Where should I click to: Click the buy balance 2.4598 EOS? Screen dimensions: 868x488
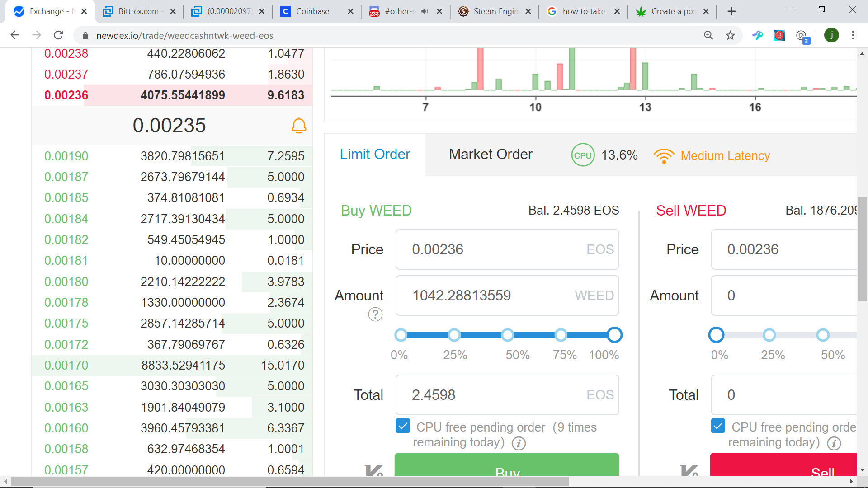(574, 211)
